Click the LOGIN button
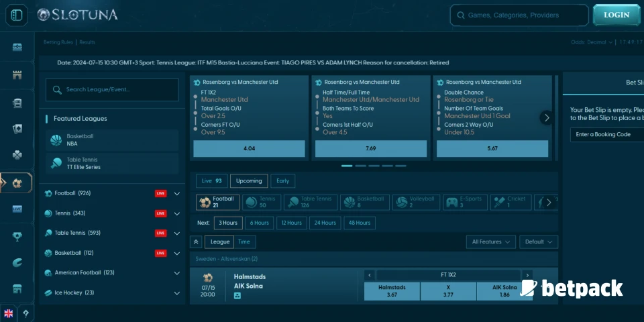This screenshot has width=644, height=322. [616, 15]
